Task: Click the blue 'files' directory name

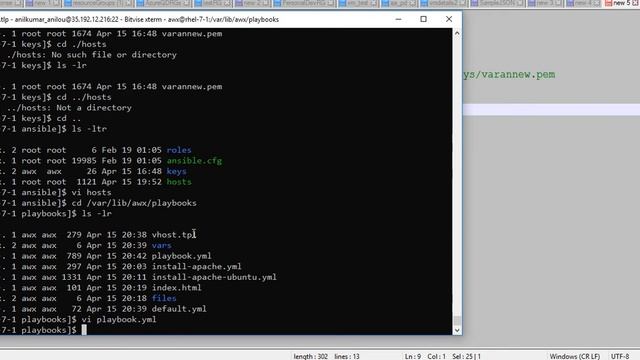Action: pyautogui.click(x=164, y=298)
